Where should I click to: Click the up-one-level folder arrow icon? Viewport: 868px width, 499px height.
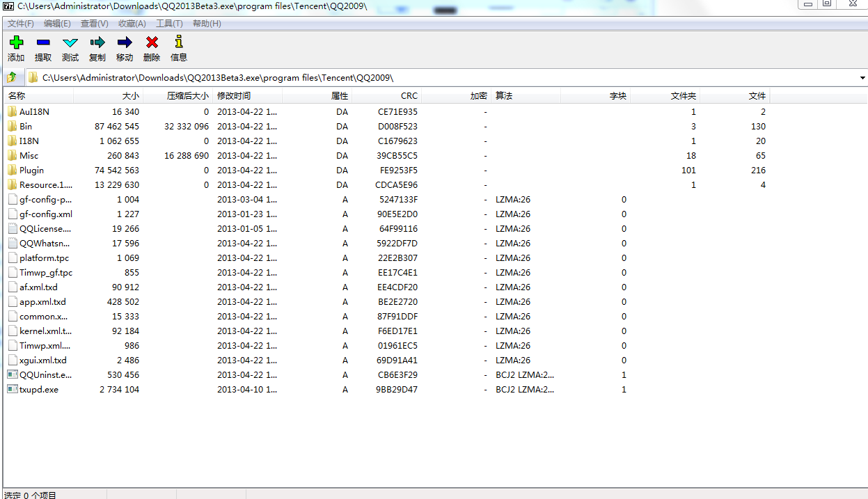[x=12, y=77]
